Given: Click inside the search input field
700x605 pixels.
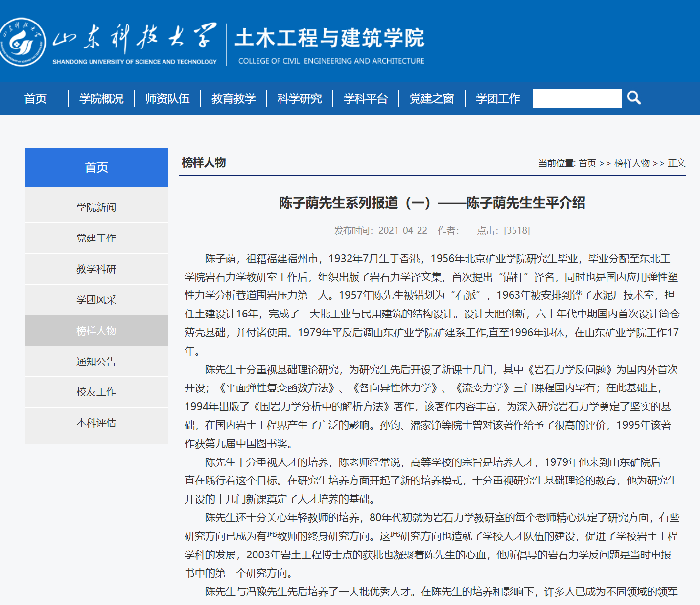Looking at the screenshot, I should [x=576, y=98].
